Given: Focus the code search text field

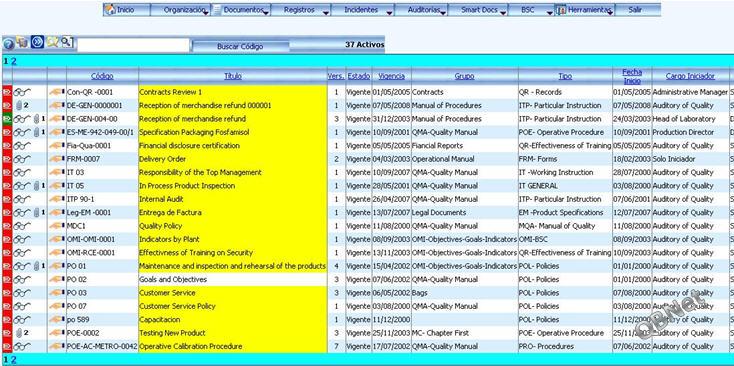Looking at the screenshot, I should coord(133,45).
